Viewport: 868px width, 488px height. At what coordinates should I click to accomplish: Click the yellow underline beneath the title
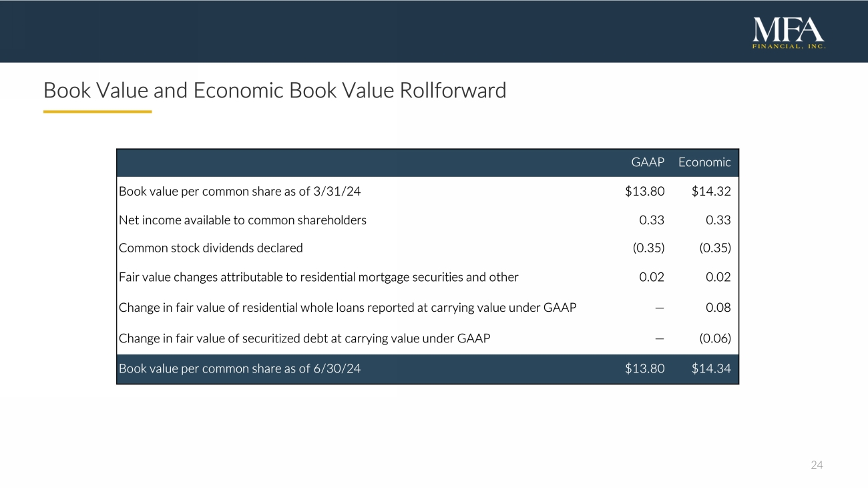pos(97,111)
